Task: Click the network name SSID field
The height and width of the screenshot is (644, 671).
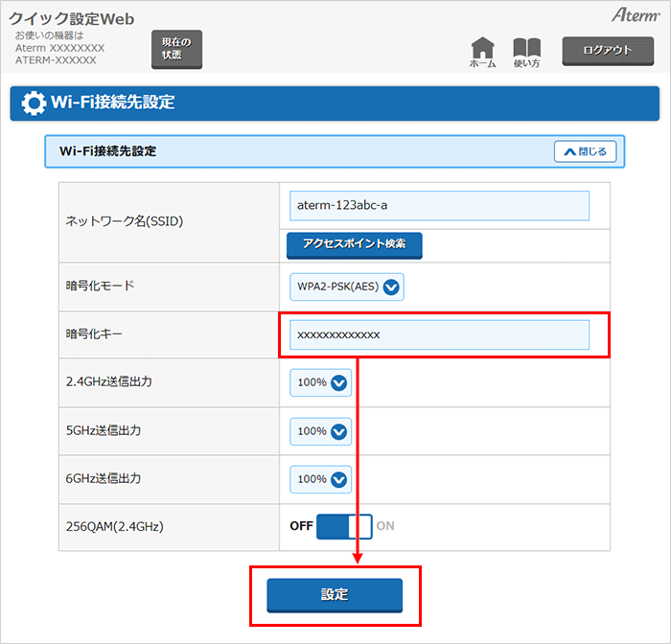Action: 439,206
